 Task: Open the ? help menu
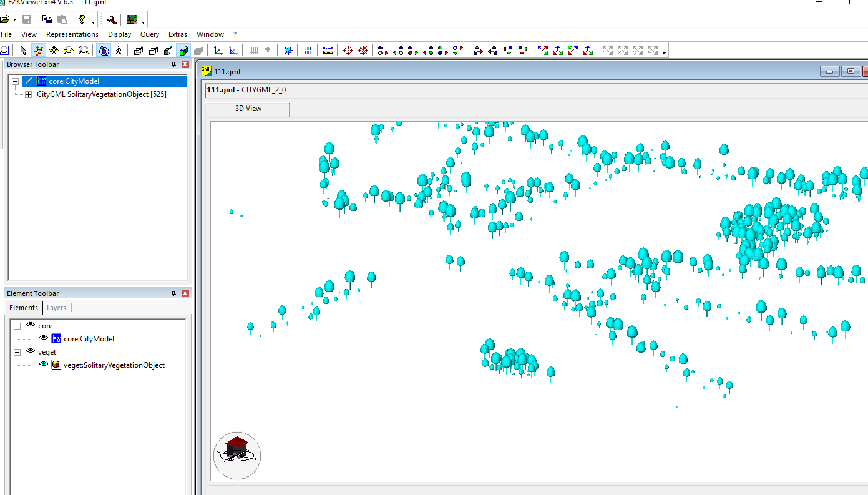click(235, 34)
